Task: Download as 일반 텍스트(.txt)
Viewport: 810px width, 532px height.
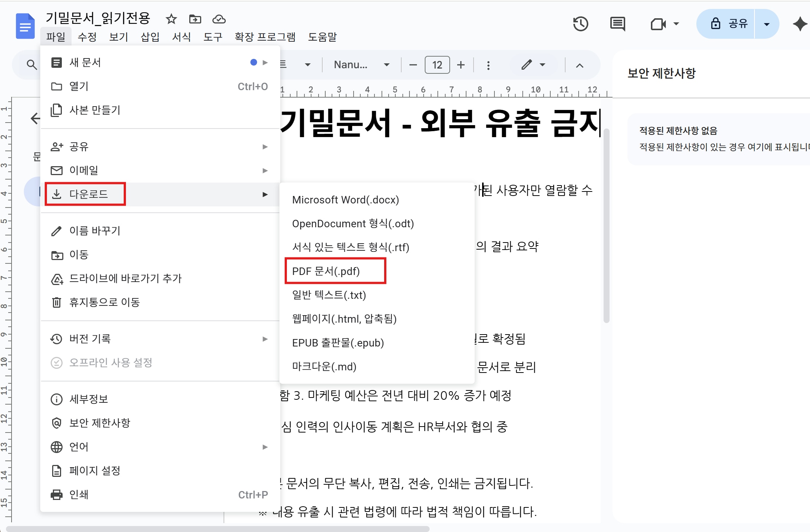Action: pyautogui.click(x=377, y=295)
